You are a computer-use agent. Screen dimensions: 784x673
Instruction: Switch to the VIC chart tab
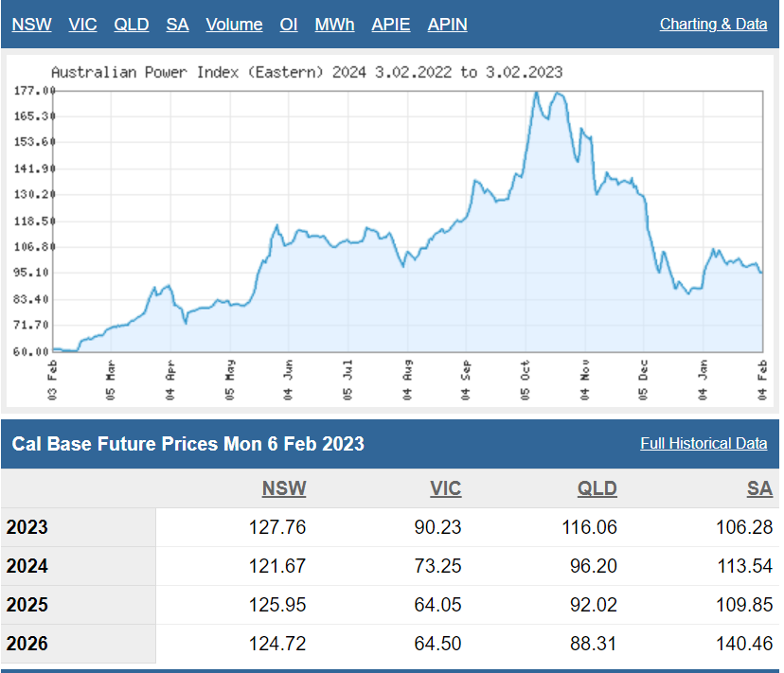pyautogui.click(x=82, y=25)
